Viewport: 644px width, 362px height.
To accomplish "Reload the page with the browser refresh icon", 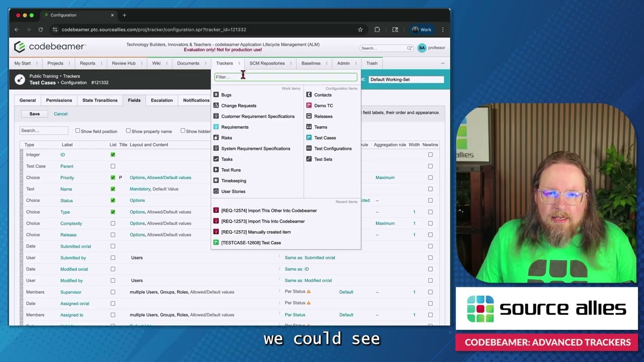I will click(41, 30).
